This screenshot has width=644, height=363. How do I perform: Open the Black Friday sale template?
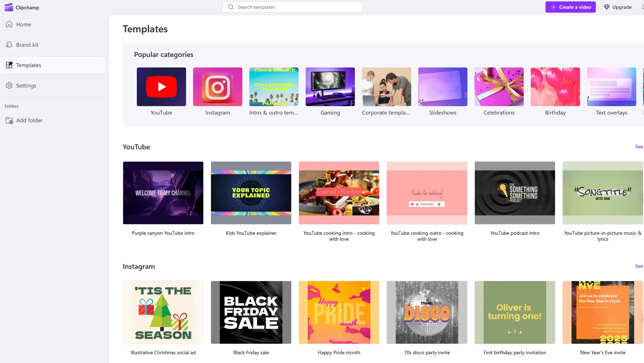[251, 312]
